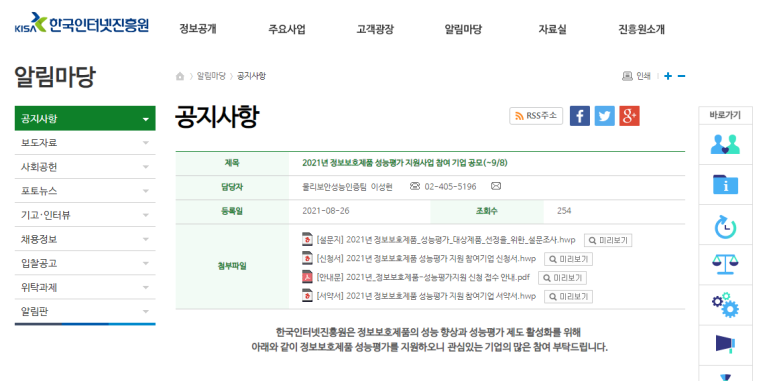
Task: Open the 주요사업 top menu
Action: click(x=287, y=29)
